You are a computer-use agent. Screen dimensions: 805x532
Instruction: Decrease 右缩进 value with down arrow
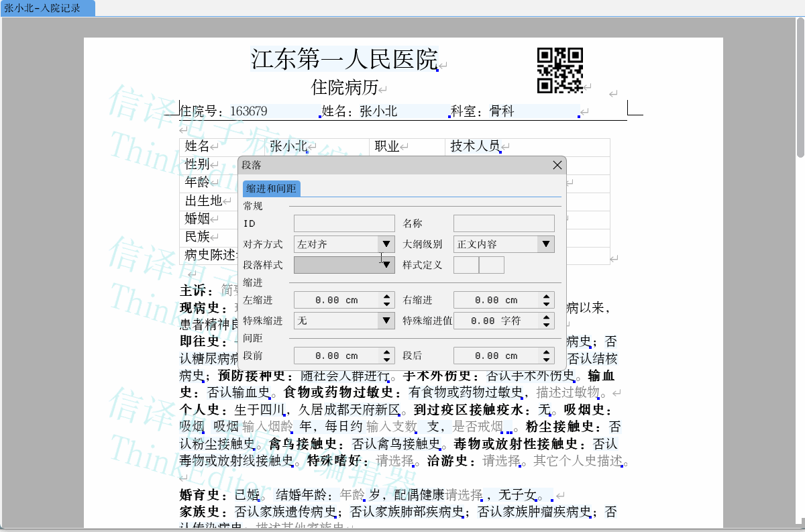click(547, 304)
